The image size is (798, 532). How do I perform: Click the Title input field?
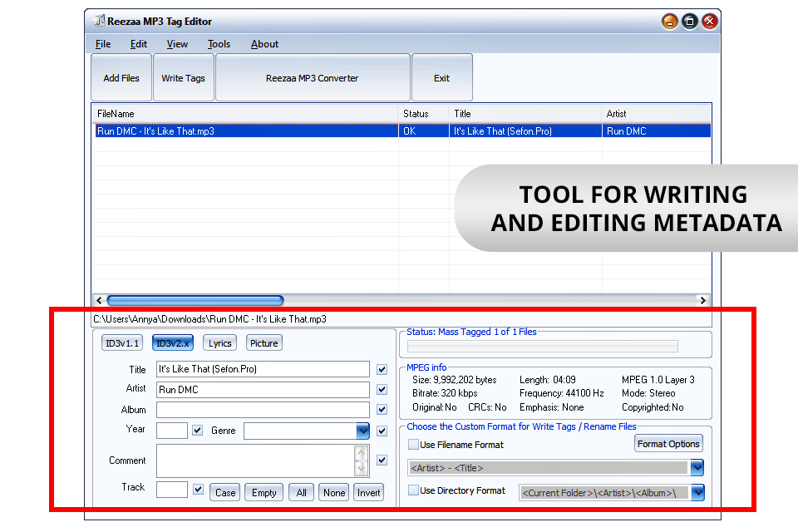coord(264,369)
